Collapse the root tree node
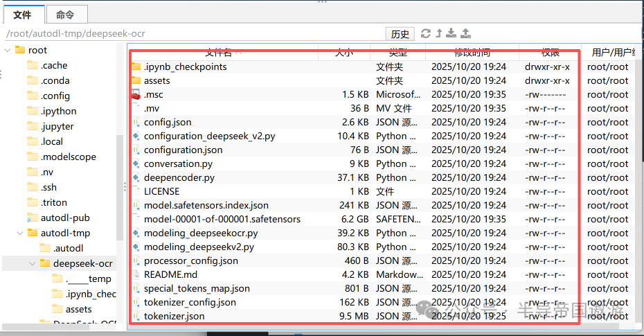The width and height of the screenshot is (644, 336). 8,50
